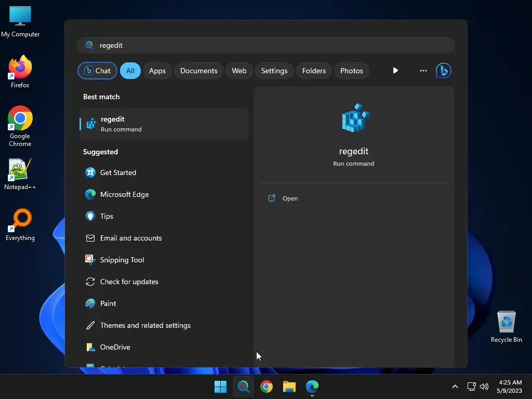Click Open in the preview pane
The height and width of the screenshot is (399, 532).
pyautogui.click(x=290, y=198)
